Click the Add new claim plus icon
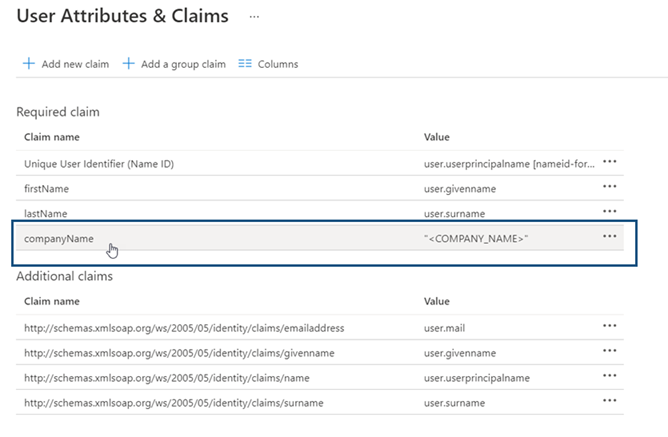 (x=29, y=64)
